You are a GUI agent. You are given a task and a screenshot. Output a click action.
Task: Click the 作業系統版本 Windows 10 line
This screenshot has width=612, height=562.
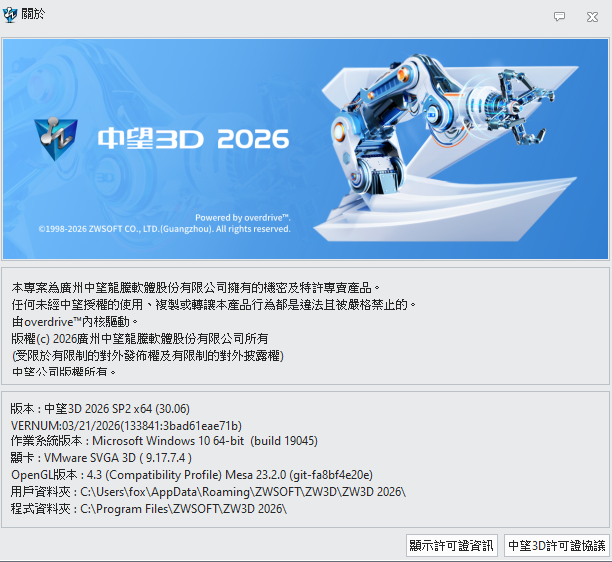[164, 441]
